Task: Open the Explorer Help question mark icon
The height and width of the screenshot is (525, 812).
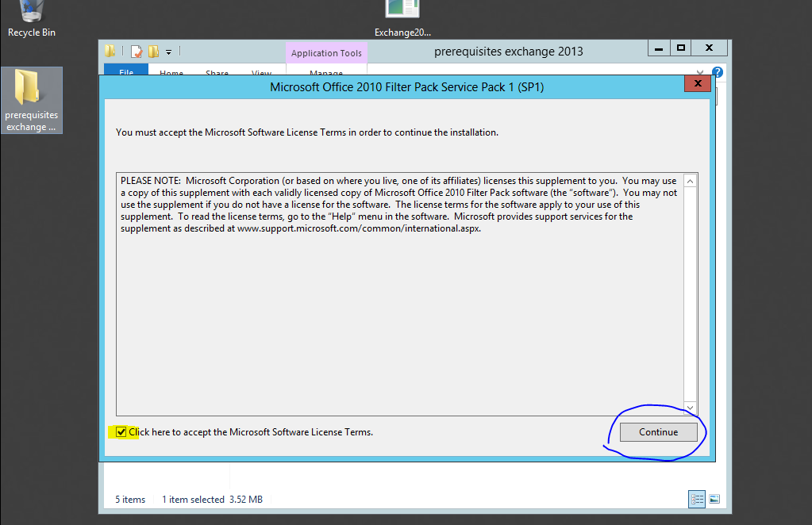Action: (718, 72)
